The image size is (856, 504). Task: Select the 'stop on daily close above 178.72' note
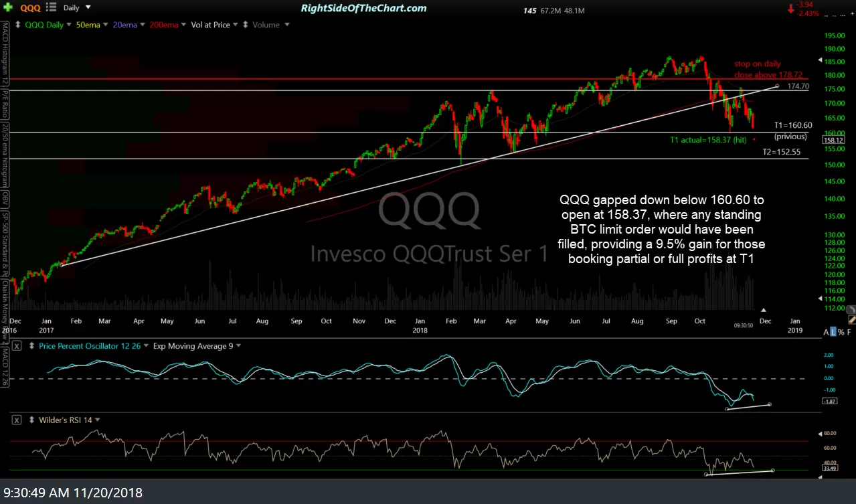[768, 70]
